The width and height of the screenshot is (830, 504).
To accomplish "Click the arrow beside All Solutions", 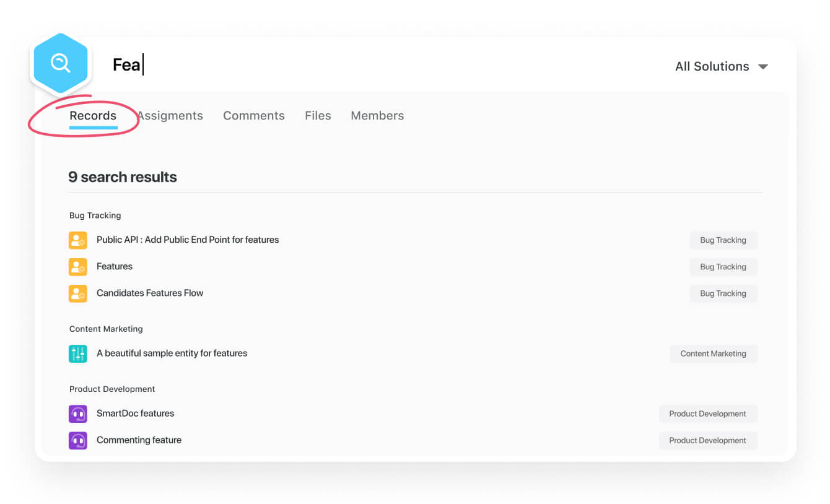I will pos(763,67).
